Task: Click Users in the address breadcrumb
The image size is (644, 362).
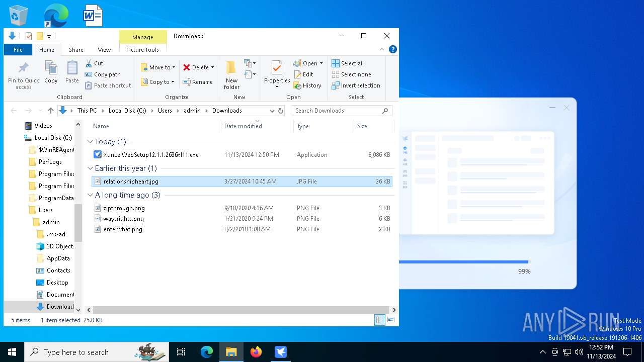Action: point(165,111)
